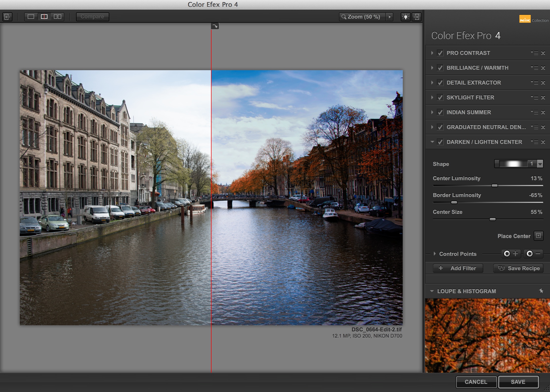Open the Skylight Filter options menu
The width and height of the screenshot is (550, 392).
coord(534,97)
